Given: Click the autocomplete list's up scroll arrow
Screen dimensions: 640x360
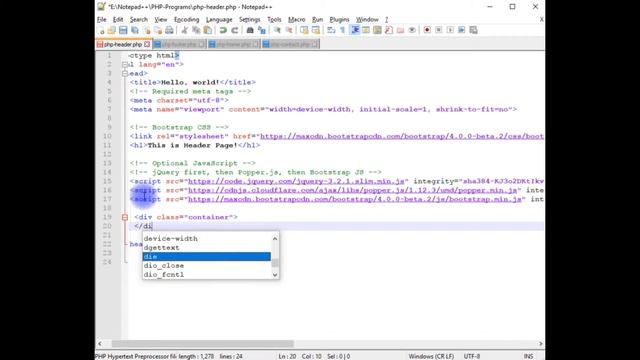Looking at the screenshot, I should point(275,238).
